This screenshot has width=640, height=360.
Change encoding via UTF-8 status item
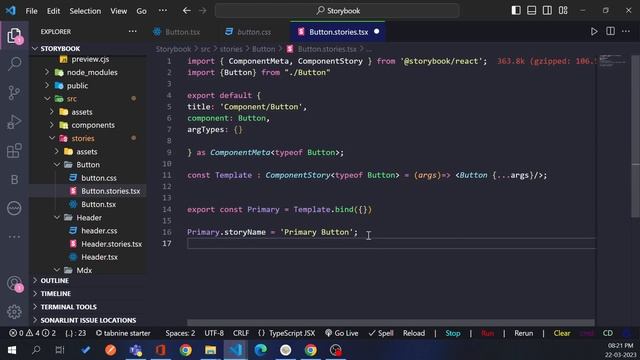[214, 333]
